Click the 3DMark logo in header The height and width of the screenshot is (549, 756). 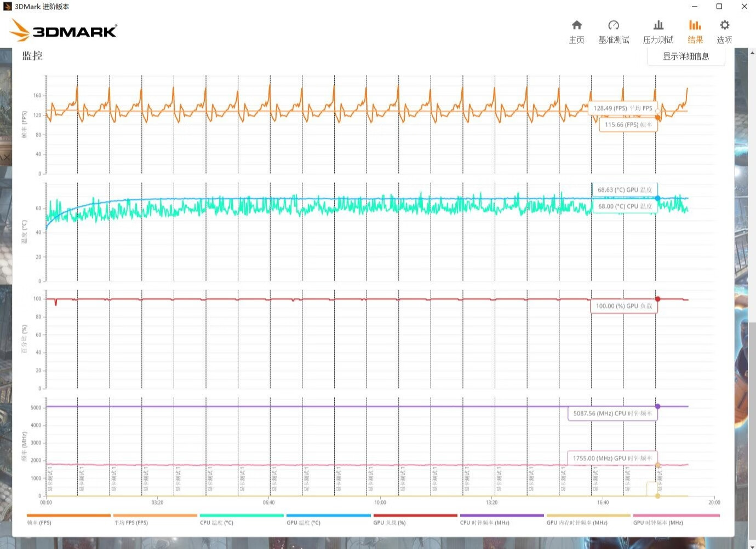(x=64, y=31)
